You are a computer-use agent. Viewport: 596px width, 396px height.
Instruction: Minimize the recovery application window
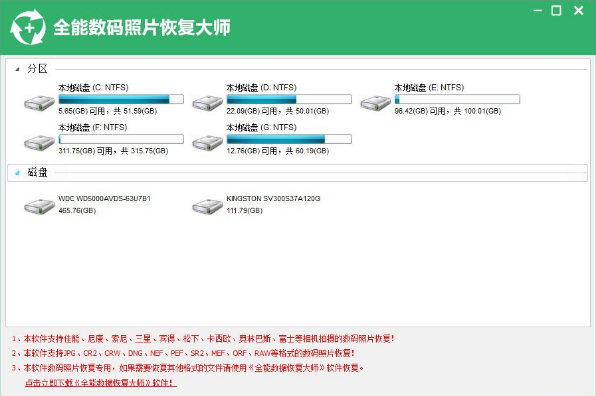coord(537,11)
